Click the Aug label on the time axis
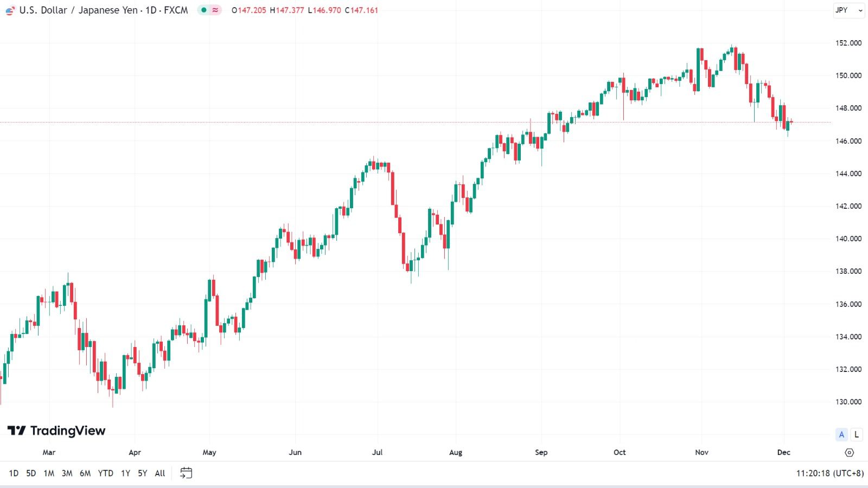The image size is (868, 488). click(456, 452)
